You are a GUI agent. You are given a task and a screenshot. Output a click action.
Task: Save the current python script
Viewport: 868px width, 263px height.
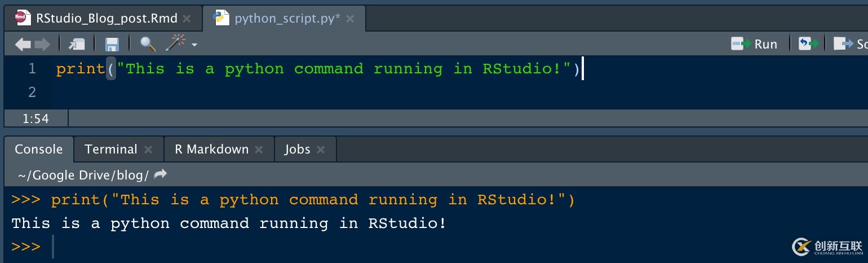click(x=112, y=44)
